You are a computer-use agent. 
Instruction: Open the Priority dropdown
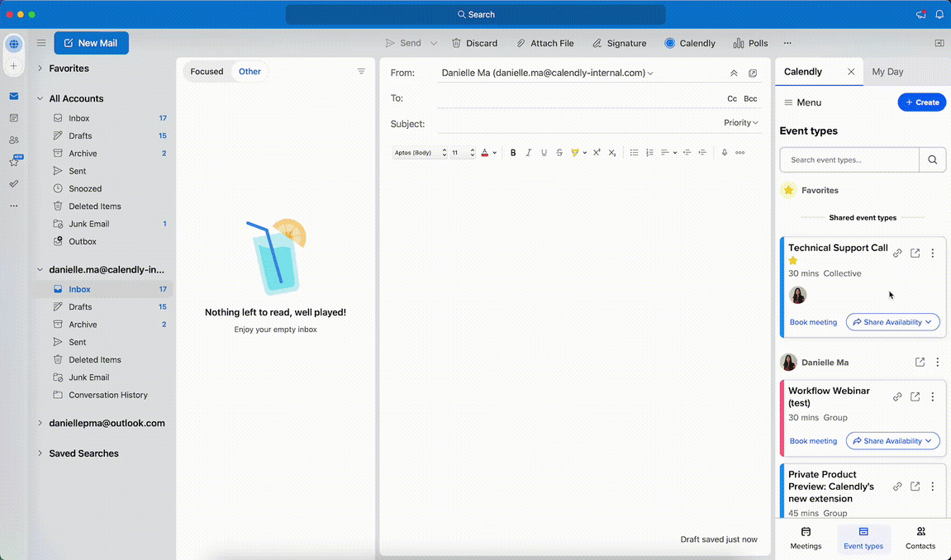point(740,123)
